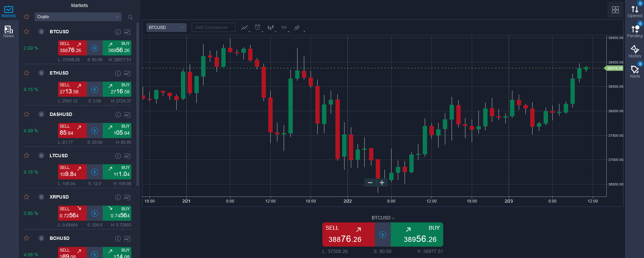Show Opened positions panel

635,11
